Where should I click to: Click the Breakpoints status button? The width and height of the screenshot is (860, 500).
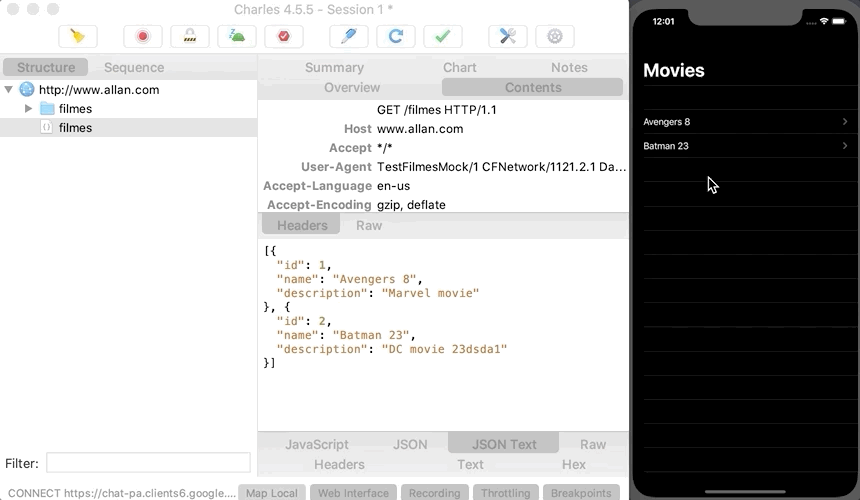point(581,492)
